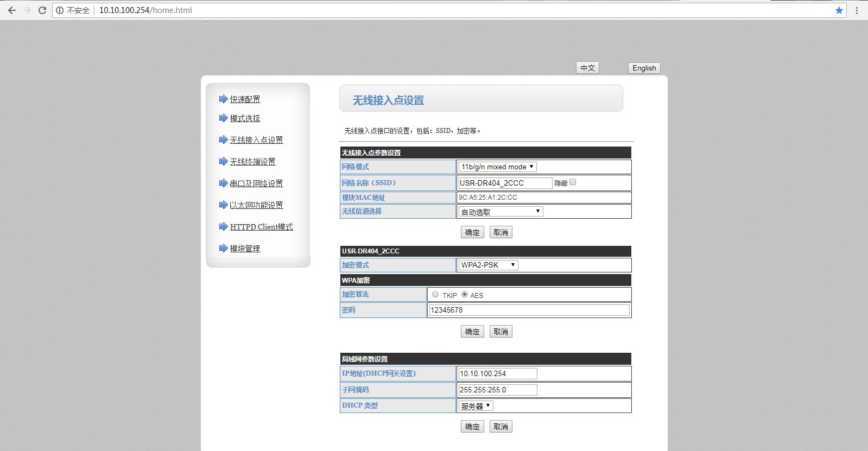The width and height of the screenshot is (868, 451).
Task: Click the arrow icon beside 模块管理
Action: 223,248
